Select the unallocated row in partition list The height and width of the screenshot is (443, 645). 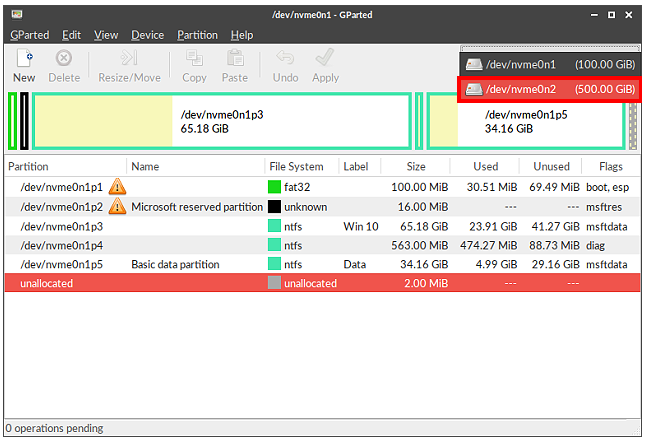point(322,283)
